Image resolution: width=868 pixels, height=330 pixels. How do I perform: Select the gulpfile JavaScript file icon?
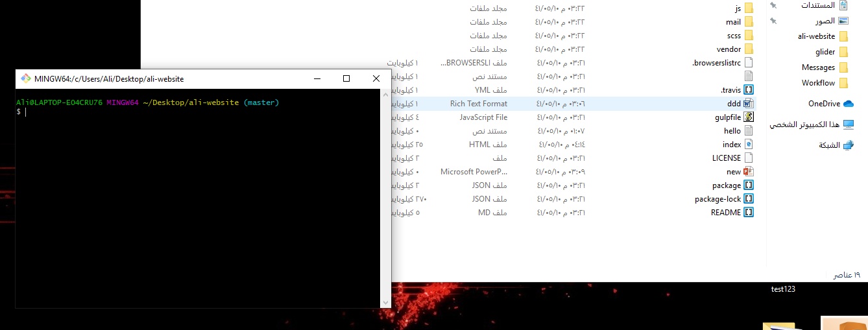pos(749,117)
